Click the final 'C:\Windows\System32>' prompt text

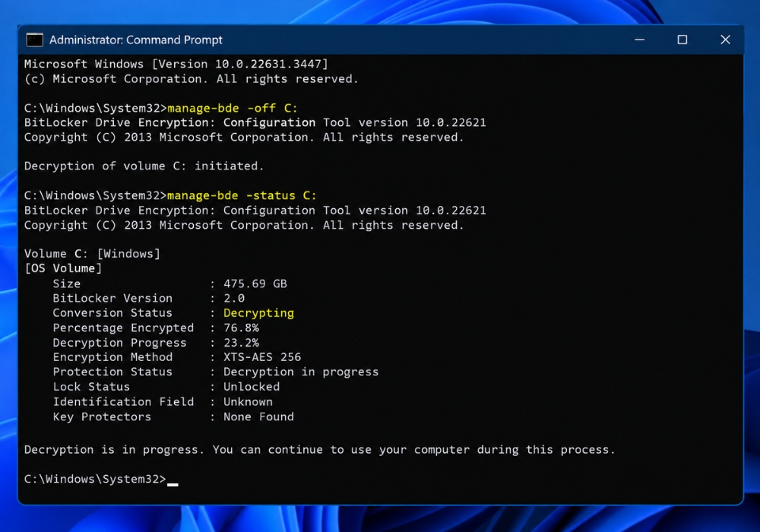[95, 480]
